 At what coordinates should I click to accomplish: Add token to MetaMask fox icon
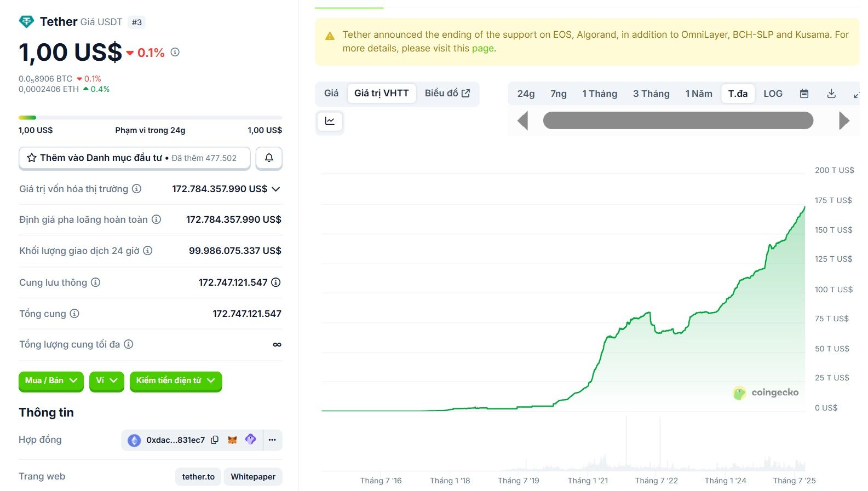(233, 440)
